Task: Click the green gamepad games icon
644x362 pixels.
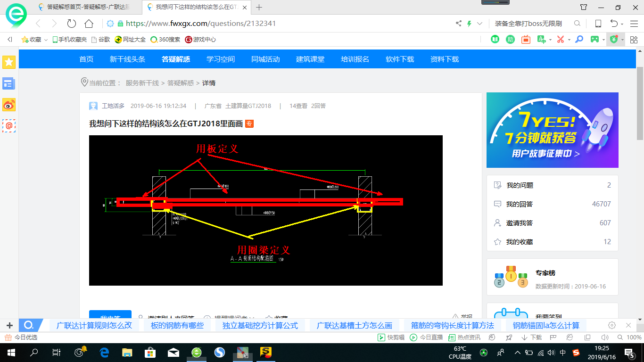Action: (x=595, y=39)
